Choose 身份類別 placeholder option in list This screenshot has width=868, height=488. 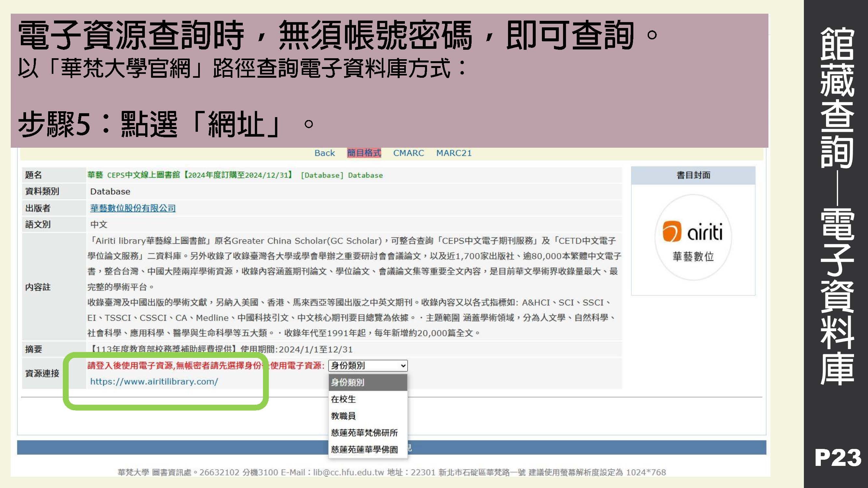coord(368,383)
